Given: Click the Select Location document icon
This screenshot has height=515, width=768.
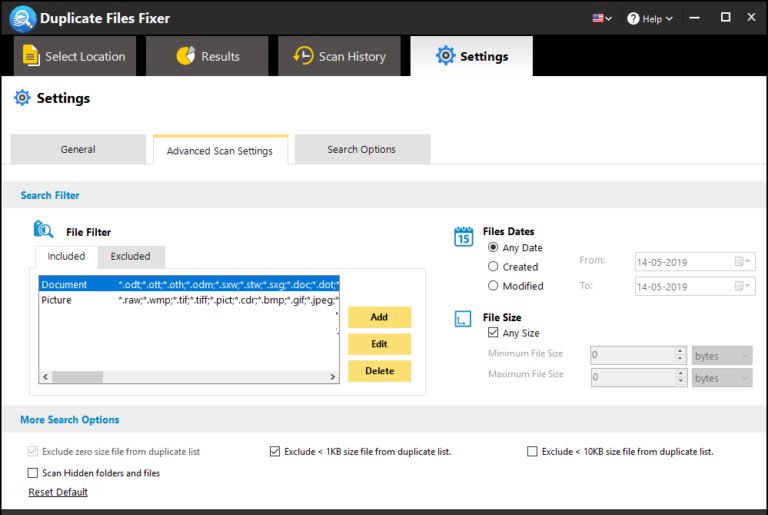Looking at the screenshot, I should click(31, 55).
